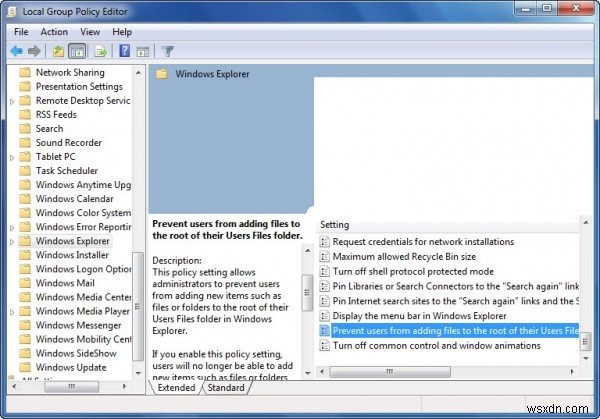Screen dimensions: 600x419
Task: Expand the Remote Desktop Services node
Action: point(12,102)
